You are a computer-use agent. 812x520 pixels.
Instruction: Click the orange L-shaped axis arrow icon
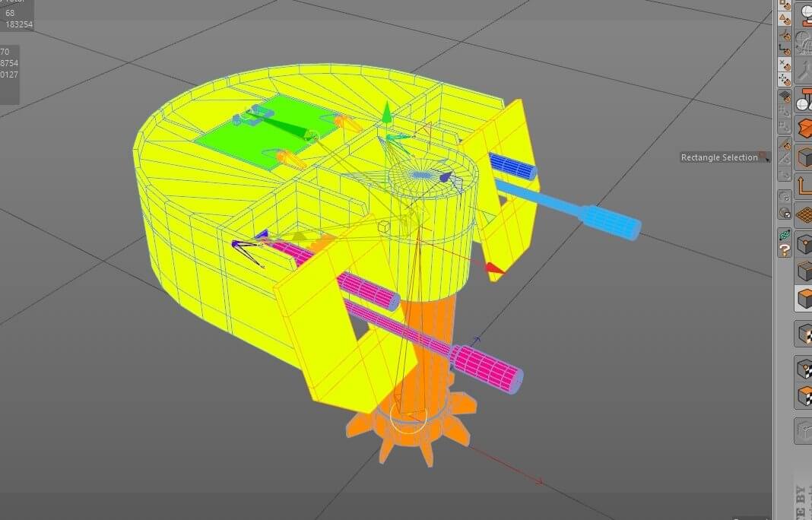pos(804,186)
